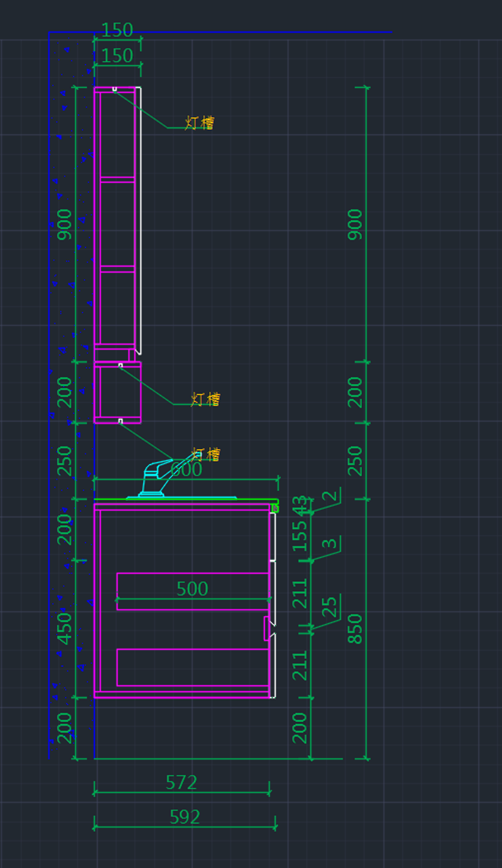This screenshot has height=868, width=502.
Task: Select the upper magenta drawer rectangle
Action: pyautogui.click(x=192, y=574)
